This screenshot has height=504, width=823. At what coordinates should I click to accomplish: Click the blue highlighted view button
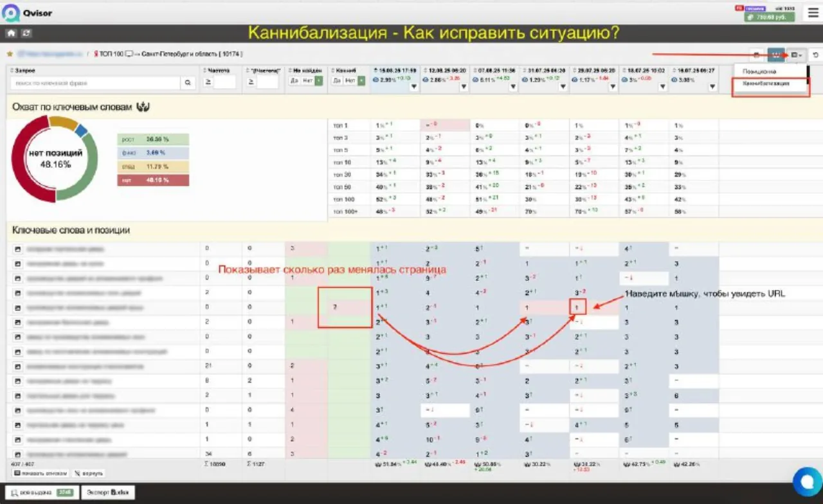[775, 55]
